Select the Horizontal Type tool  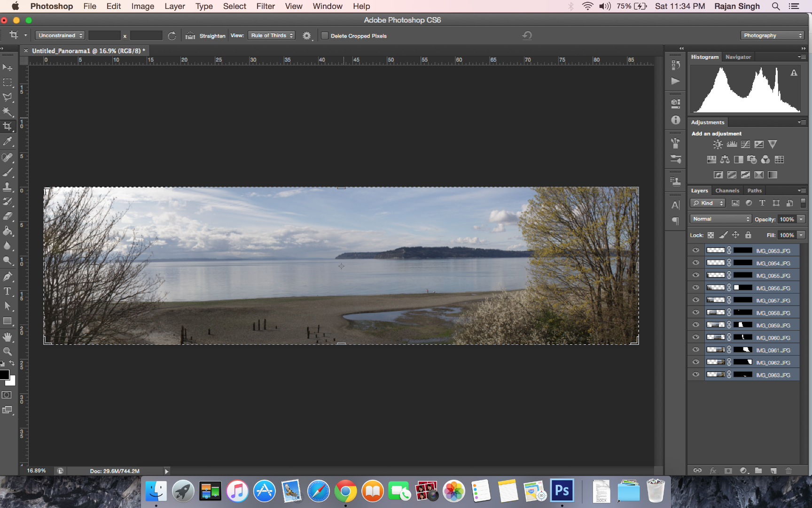[8, 291]
